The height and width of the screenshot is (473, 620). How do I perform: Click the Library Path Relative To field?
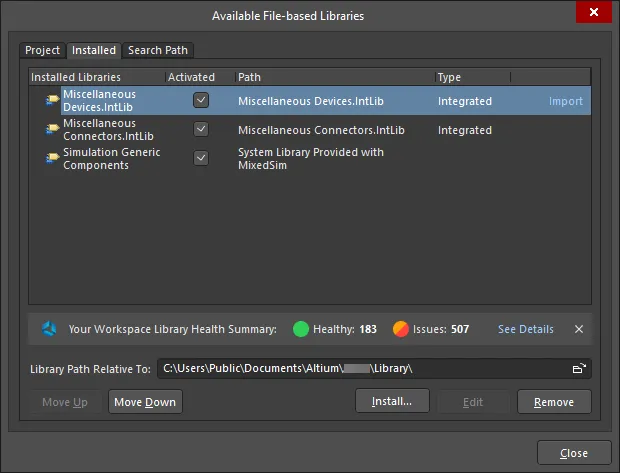pos(374,369)
